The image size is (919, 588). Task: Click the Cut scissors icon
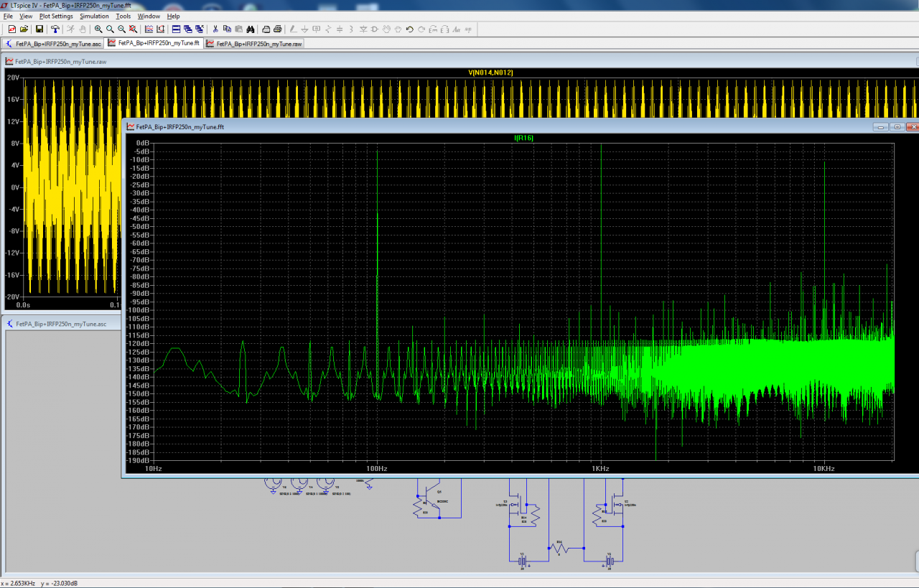point(215,29)
